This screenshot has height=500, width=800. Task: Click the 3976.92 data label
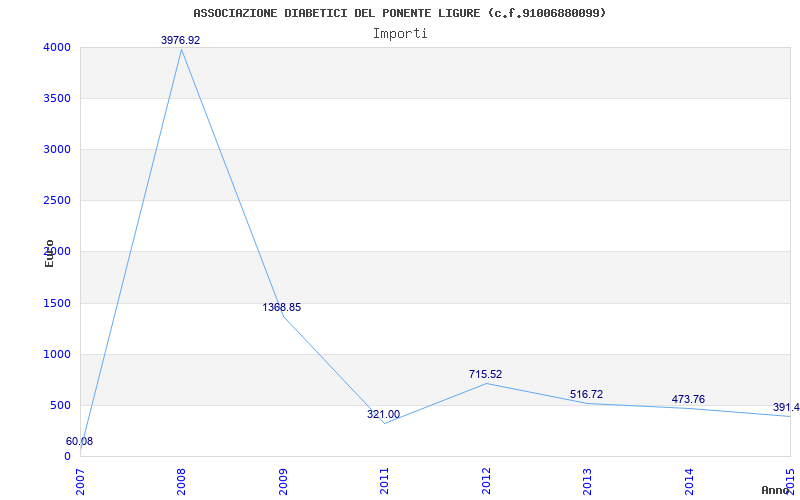click(x=181, y=40)
